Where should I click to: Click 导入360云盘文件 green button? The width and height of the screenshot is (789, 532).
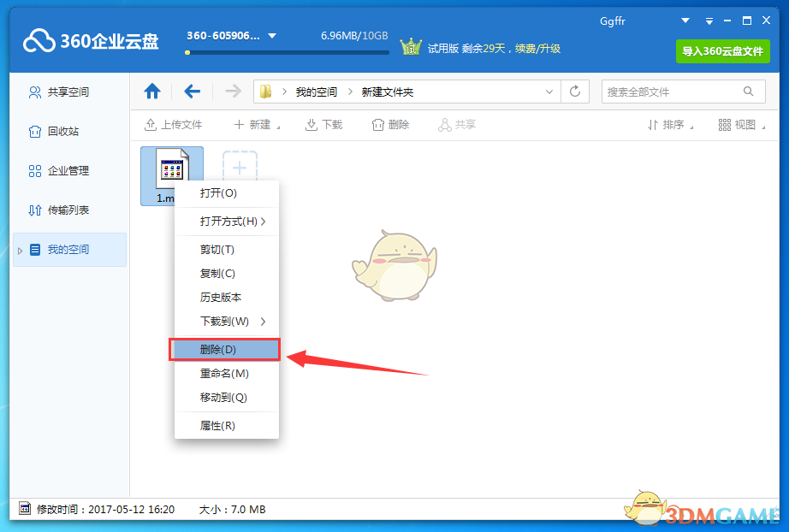[721, 51]
